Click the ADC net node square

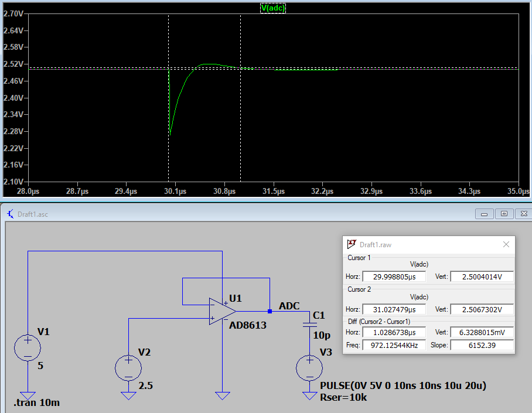(270, 311)
